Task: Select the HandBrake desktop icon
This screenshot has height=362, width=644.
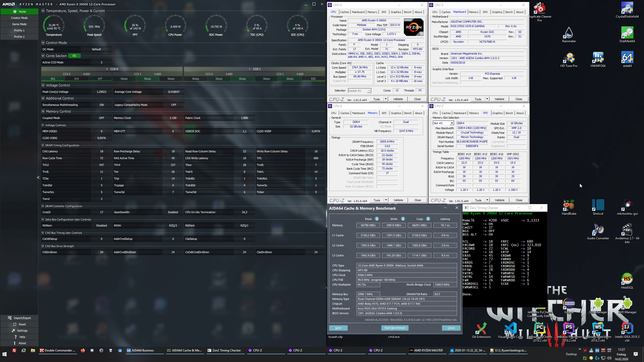Action: pyautogui.click(x=569, y=207)
